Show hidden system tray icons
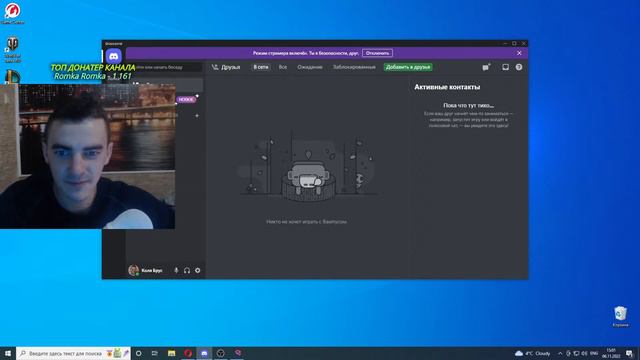640x360 pixels. click(x=560, y=353)
